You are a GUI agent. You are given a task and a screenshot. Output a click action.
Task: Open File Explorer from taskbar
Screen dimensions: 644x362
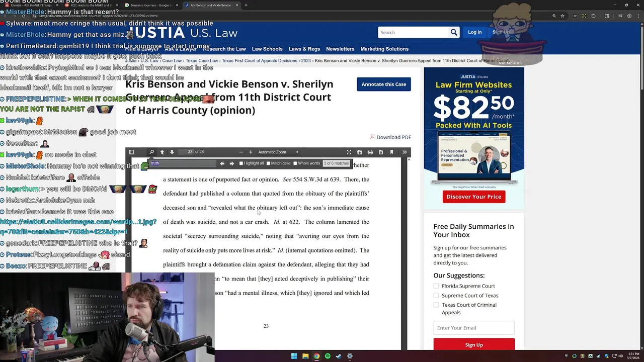pyautogui.click(x=305, y=356)
